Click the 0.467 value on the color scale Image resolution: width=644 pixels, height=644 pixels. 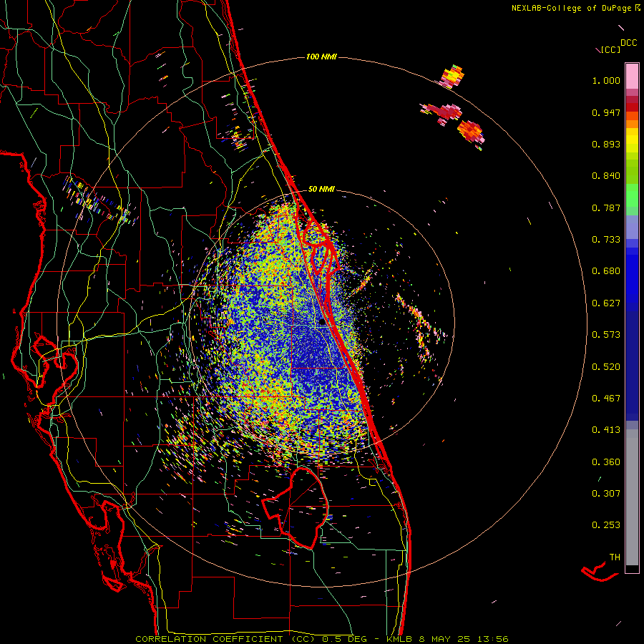[606, 399]
